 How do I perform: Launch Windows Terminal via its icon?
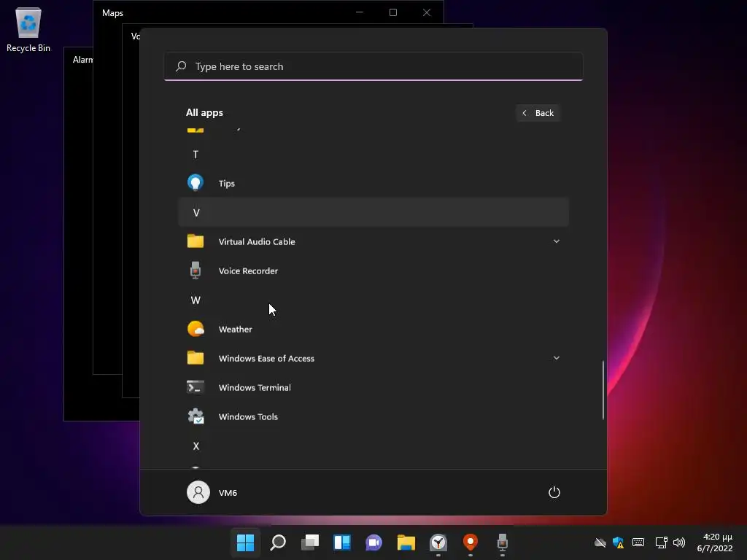[x=196, y=387]
